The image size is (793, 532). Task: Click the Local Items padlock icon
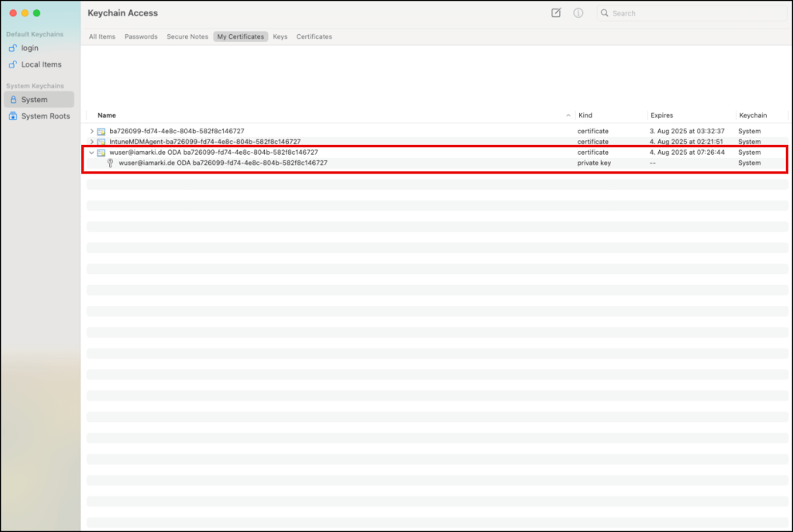coord(12,64)
